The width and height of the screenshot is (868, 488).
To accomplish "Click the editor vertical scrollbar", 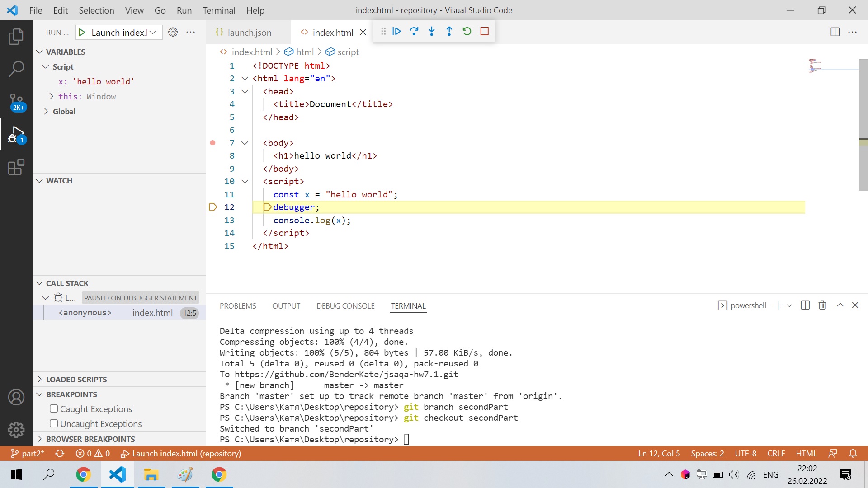I will [863, 125].
